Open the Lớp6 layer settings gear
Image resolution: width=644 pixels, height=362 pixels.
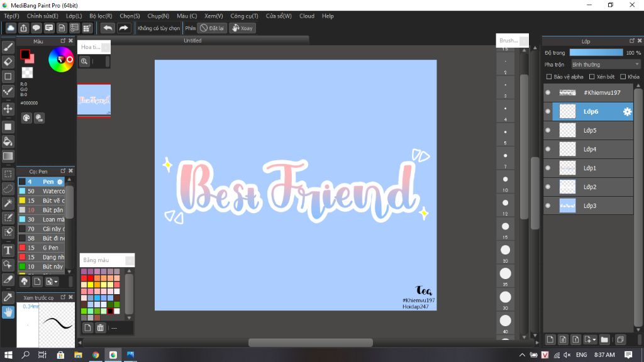point(627,112)
